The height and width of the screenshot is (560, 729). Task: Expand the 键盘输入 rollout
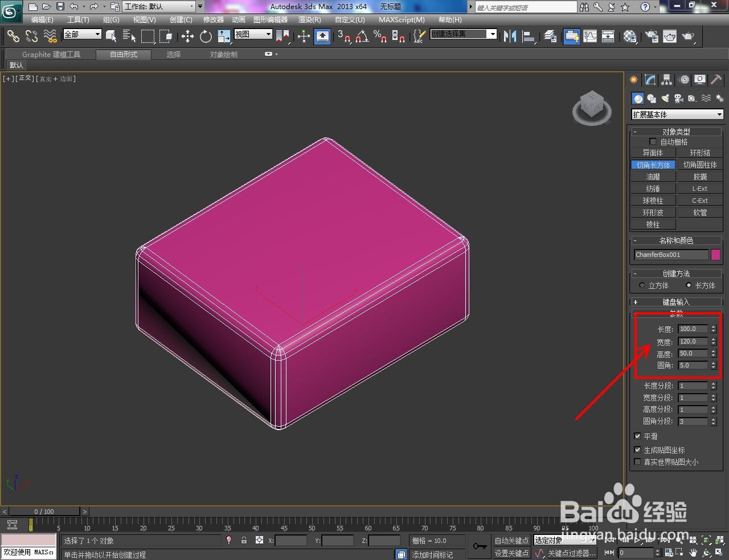677,301
